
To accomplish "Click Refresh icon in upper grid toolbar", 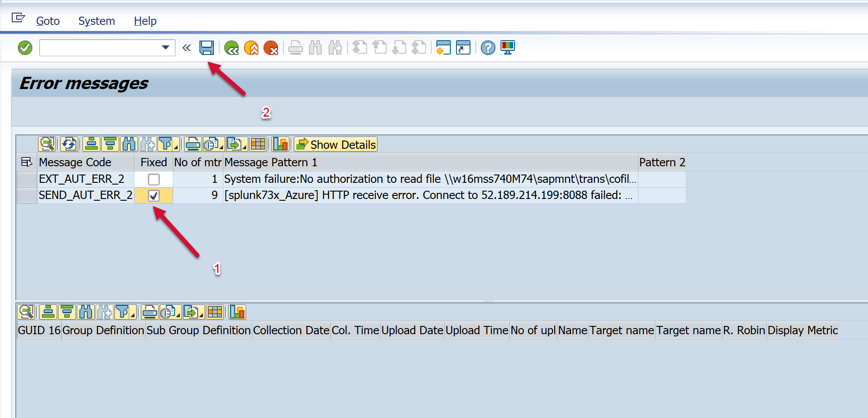I will (x=69, y=144).
